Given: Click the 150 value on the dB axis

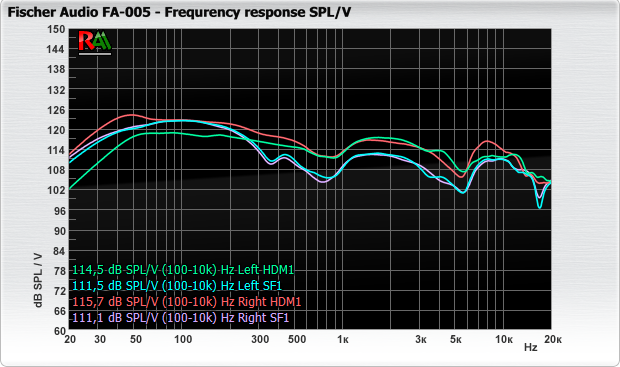Looking at the screenshot, I should click(x=56, y=30).
